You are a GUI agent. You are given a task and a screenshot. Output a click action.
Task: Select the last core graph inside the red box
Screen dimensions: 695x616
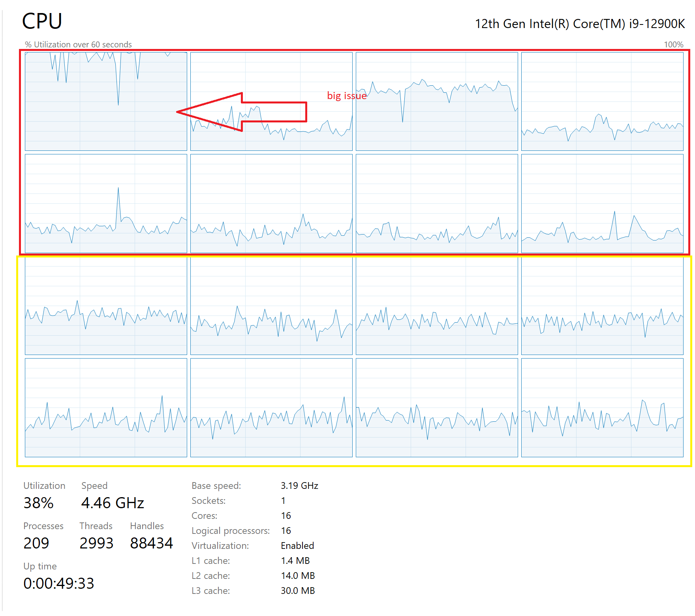[602, 203]
